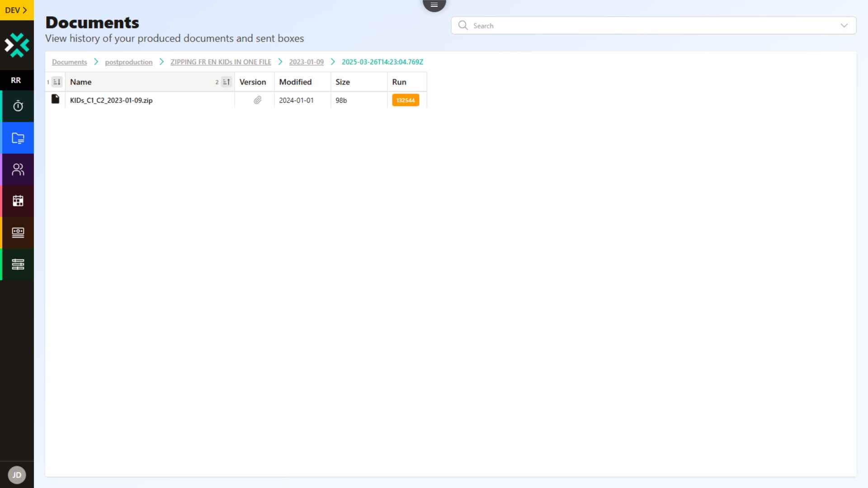Screen dimensions: 868x488
Task: Toggle the hamburger menu at top center
Action: (x=434, y=5)
